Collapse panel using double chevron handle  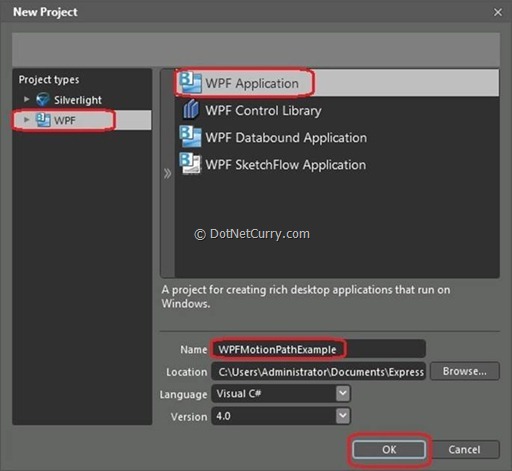167,173
